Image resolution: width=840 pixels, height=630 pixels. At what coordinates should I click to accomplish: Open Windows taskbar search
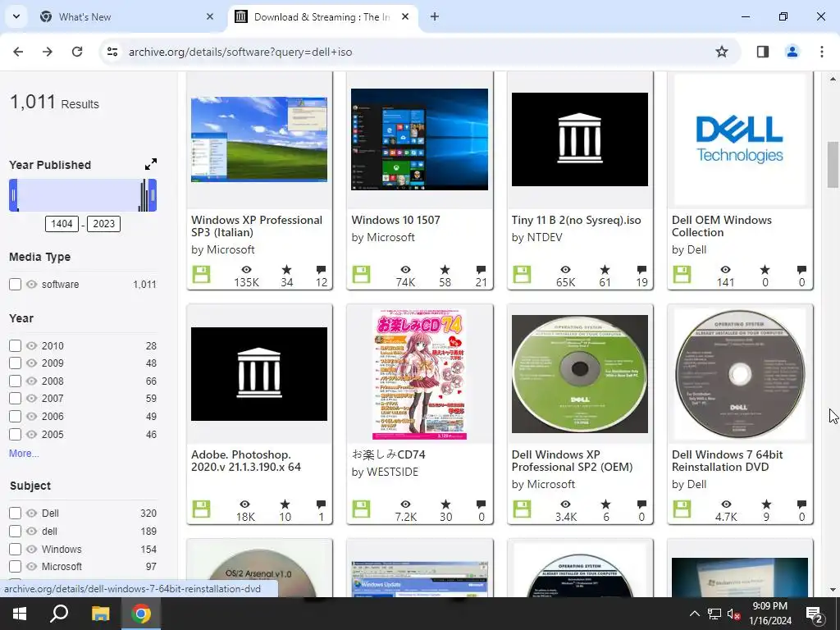point(59,614)
